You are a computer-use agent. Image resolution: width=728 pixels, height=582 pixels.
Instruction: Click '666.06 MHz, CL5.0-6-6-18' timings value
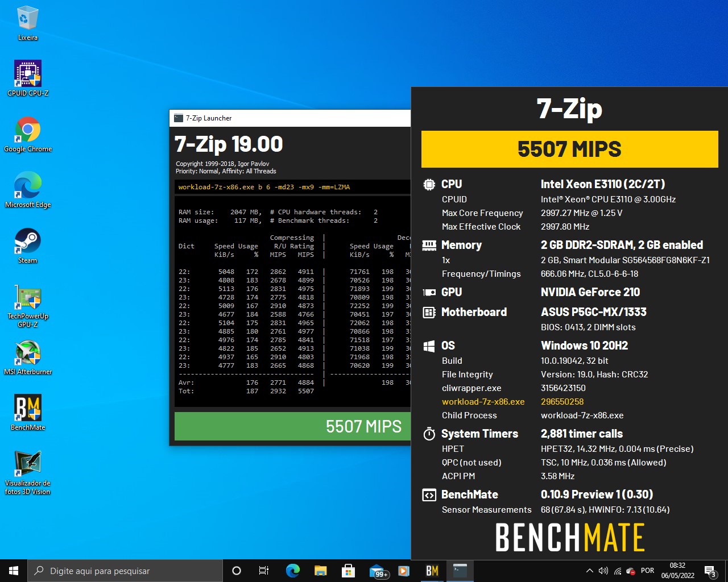589,274
